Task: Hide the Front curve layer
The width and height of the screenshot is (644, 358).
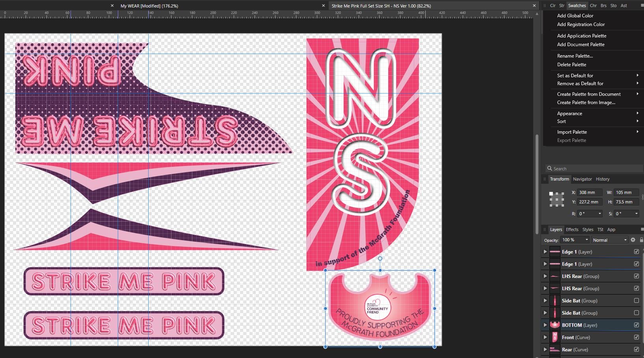Action: point(637,337)
